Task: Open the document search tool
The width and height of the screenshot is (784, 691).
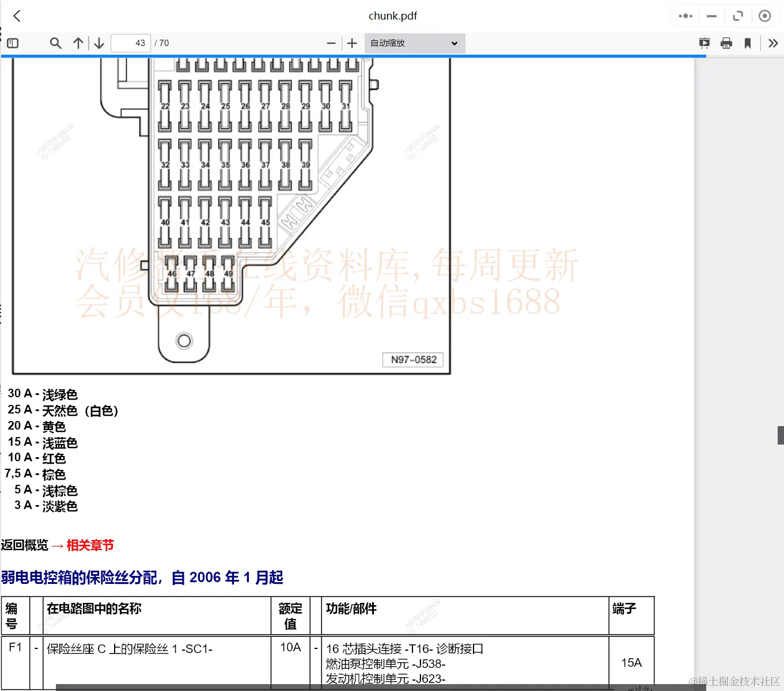Action: (55, 43)
